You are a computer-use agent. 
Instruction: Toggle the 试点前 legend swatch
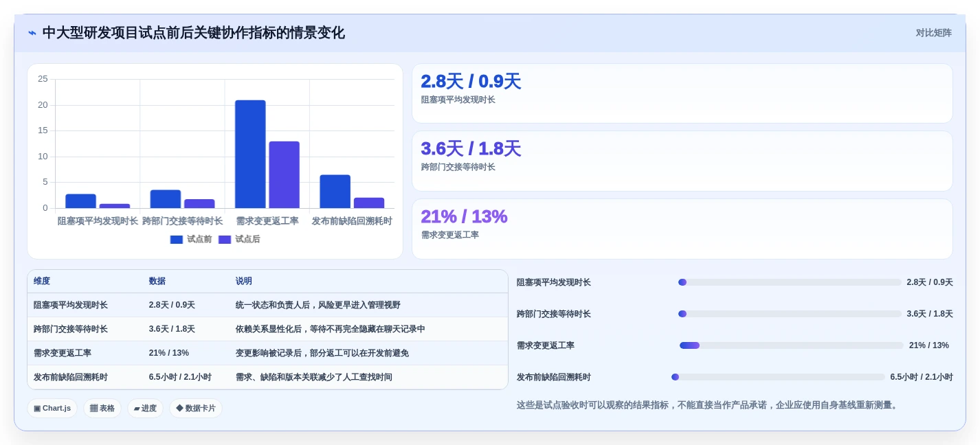[x=177, y=240]
